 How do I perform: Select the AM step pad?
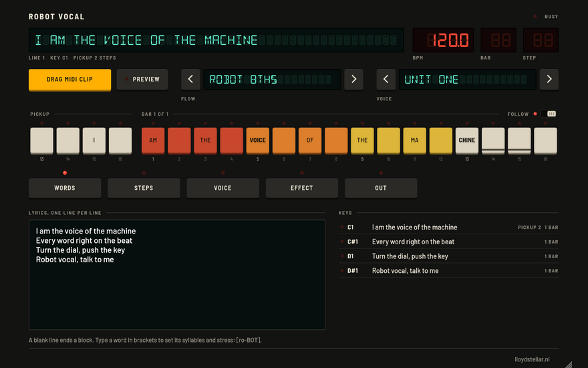click(153, 141)
